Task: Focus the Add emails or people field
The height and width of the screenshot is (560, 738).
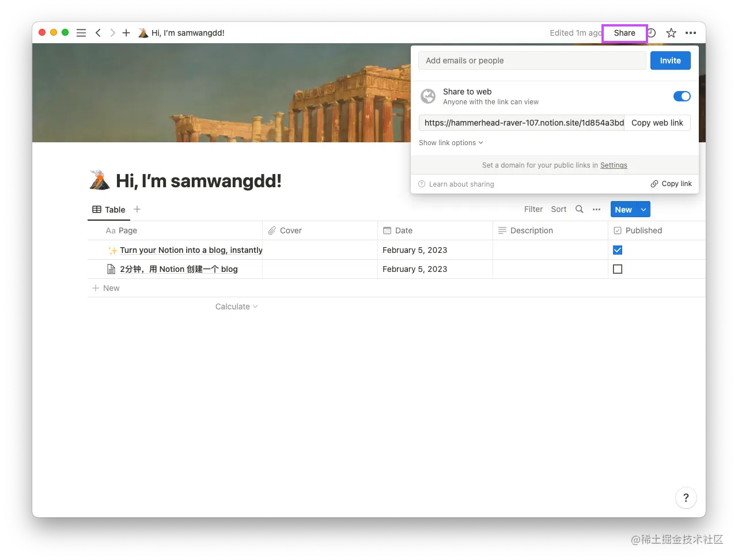Action: (x=532, y=60)
